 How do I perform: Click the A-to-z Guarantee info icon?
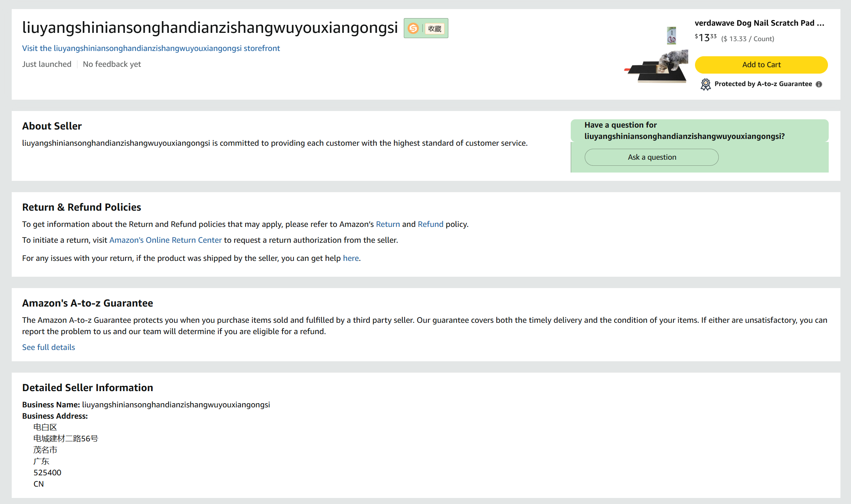(x=819, y=84)
